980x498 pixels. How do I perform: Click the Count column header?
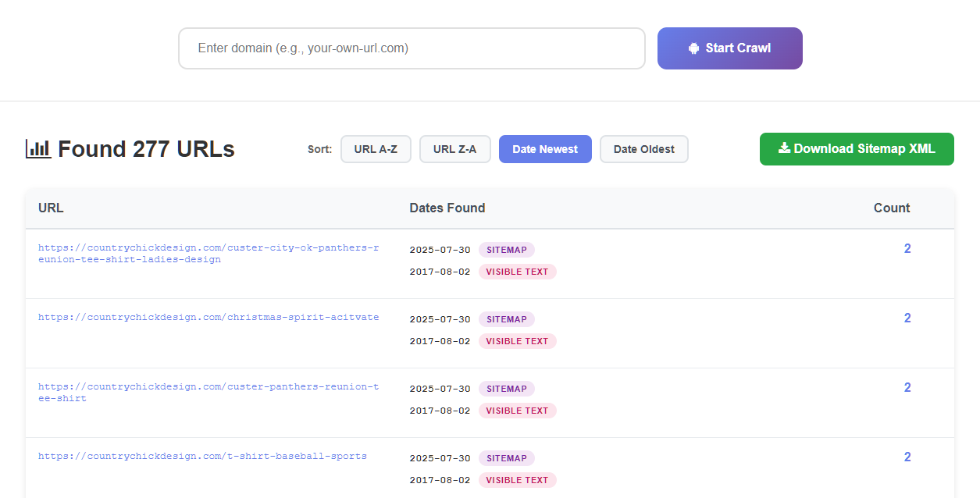click(891, 208)
